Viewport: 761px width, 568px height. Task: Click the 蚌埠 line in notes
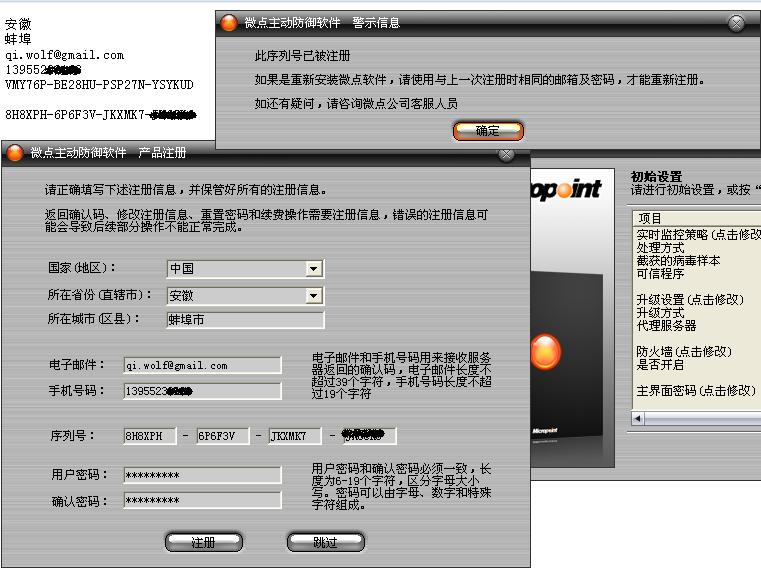tap(18, 39)
